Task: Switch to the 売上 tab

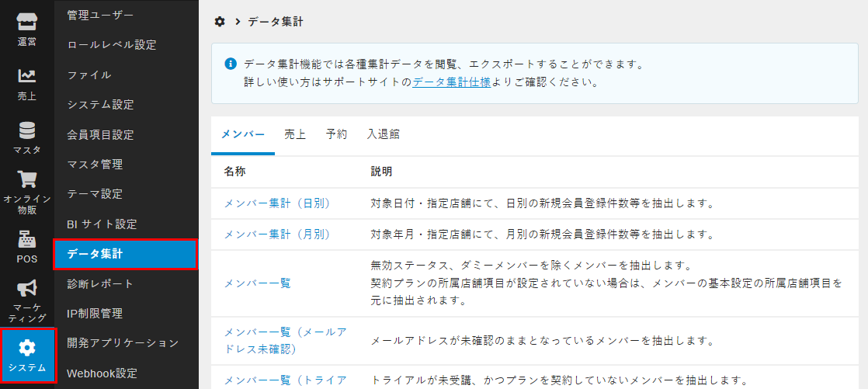Action: pyautogui.click(x=295, y=134)
